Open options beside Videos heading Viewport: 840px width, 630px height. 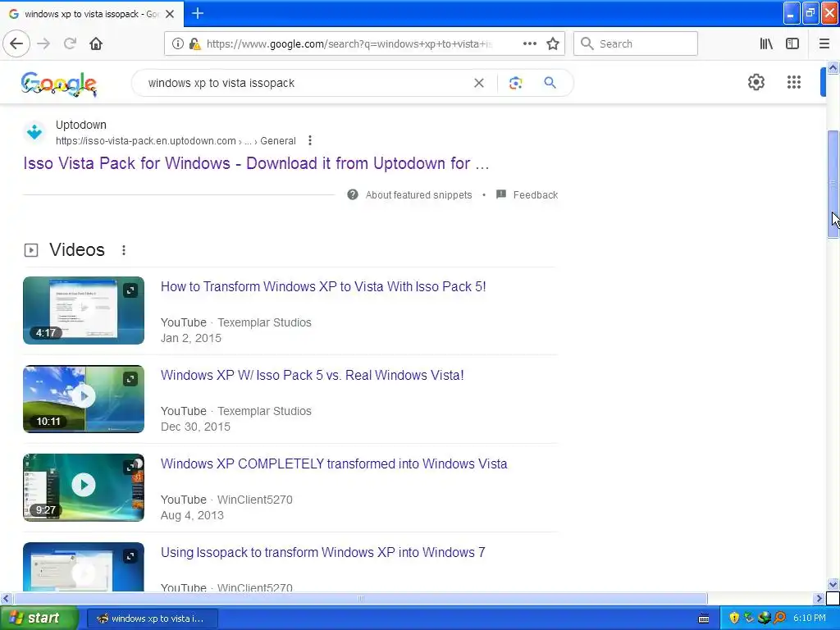pos(124,250)
